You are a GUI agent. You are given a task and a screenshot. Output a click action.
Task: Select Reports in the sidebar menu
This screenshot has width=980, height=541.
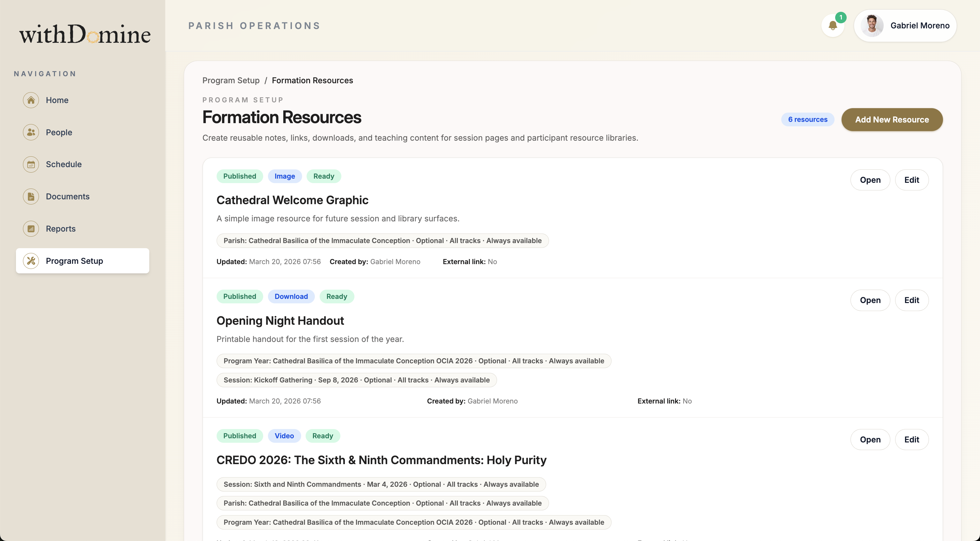[x=61, y=229]
